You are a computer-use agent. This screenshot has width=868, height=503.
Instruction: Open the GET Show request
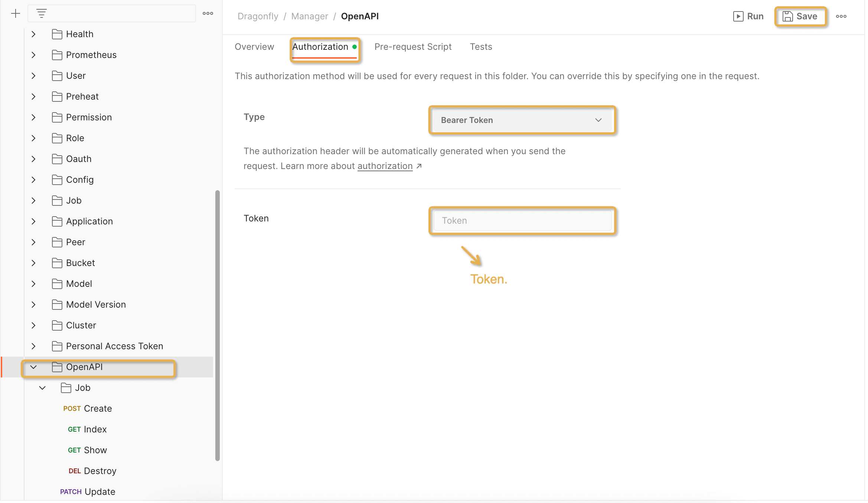(x=87, y=450)
